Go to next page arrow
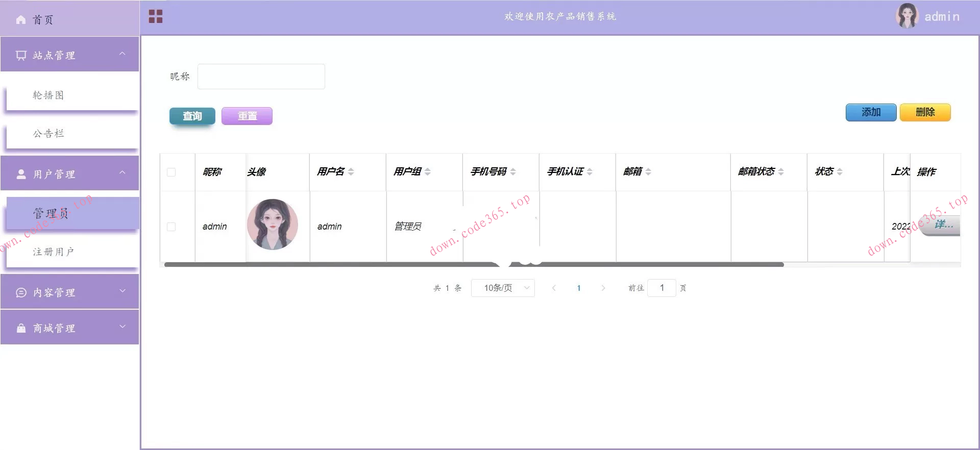The height and width of the screenshot is (450, 980). click(603, 288)
